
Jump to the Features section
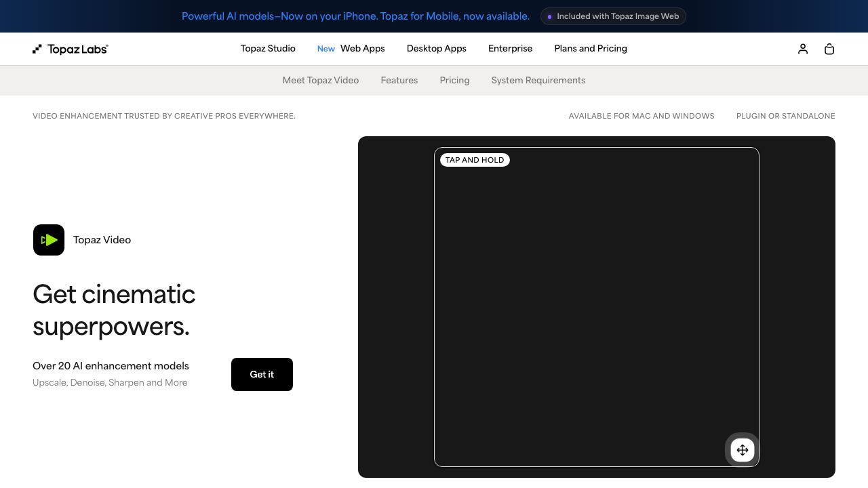pyautogui.click(x=399, y=80)
